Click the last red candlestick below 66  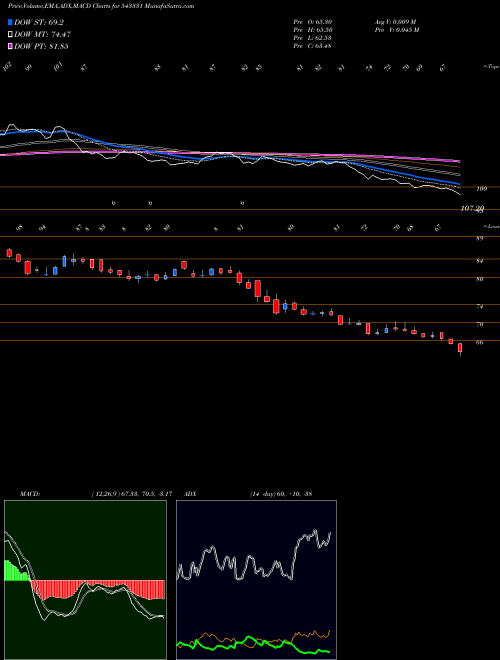tap(460, 348)
